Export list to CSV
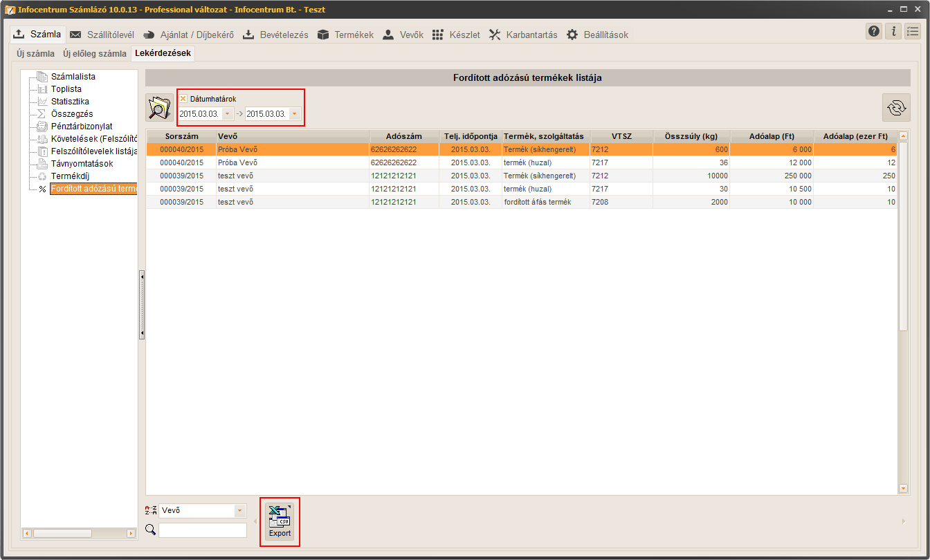The width and height of the screenshot is (930, 560). (280, 522)
